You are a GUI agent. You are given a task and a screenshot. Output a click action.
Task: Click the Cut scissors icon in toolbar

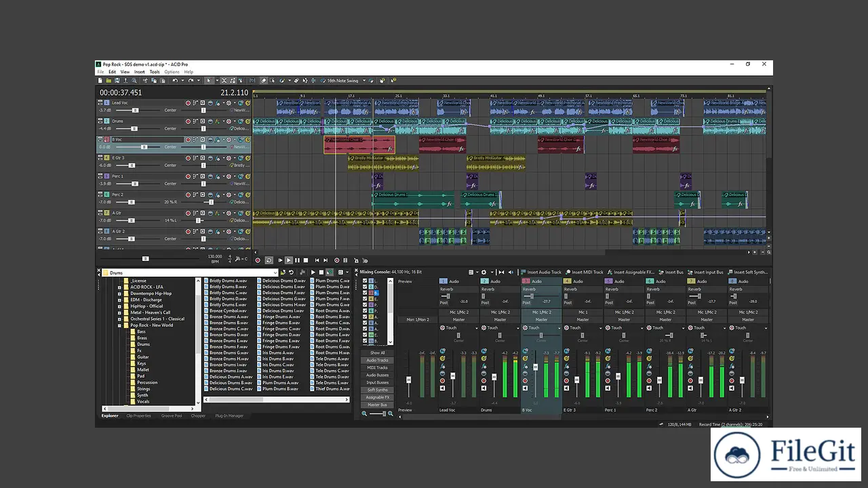pos(145,80)
